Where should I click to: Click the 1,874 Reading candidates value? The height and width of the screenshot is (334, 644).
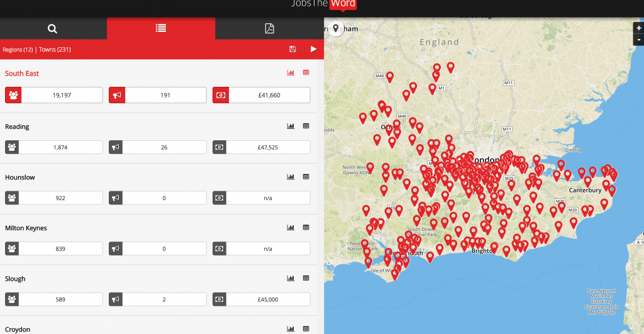coord(60,147)
